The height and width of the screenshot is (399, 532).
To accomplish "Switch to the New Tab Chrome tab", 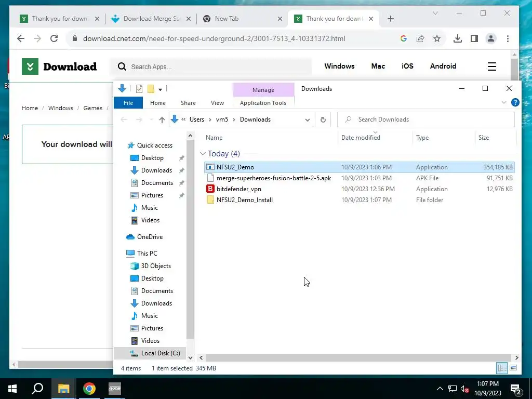I will (x=243, y=19).
